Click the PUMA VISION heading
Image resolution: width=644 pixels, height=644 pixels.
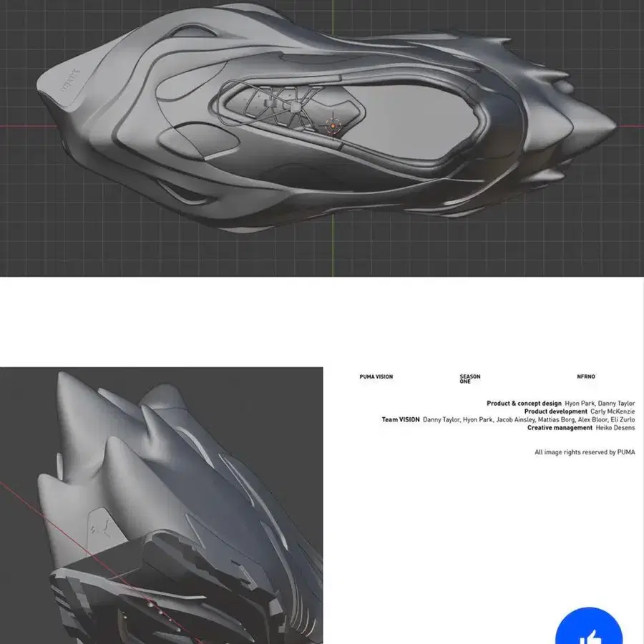(376, 377)
